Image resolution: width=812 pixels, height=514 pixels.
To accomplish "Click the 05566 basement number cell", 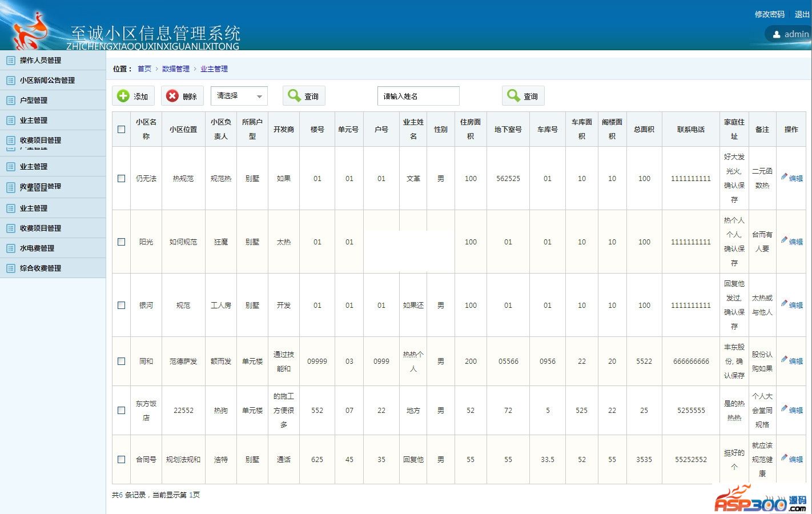I will coord(508,361).
